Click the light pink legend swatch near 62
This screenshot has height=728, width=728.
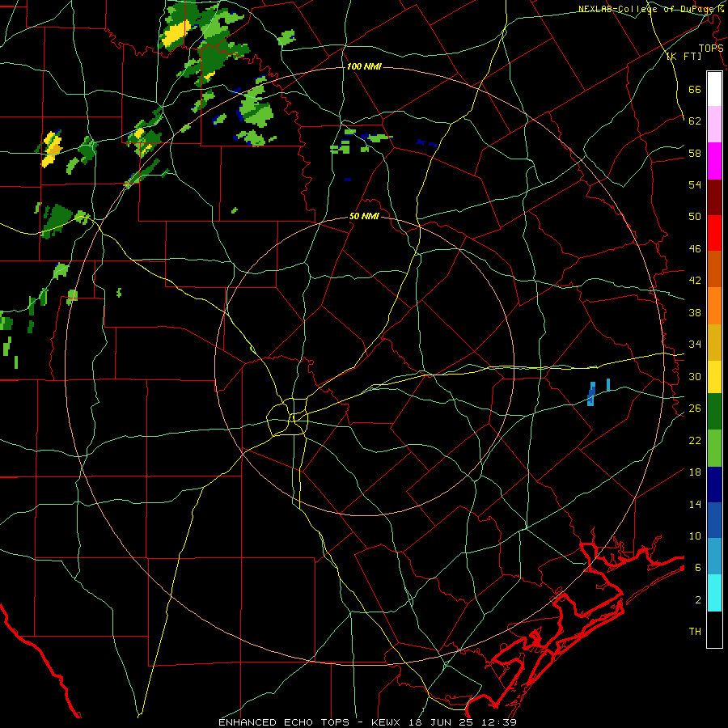[x=714, y=125]
